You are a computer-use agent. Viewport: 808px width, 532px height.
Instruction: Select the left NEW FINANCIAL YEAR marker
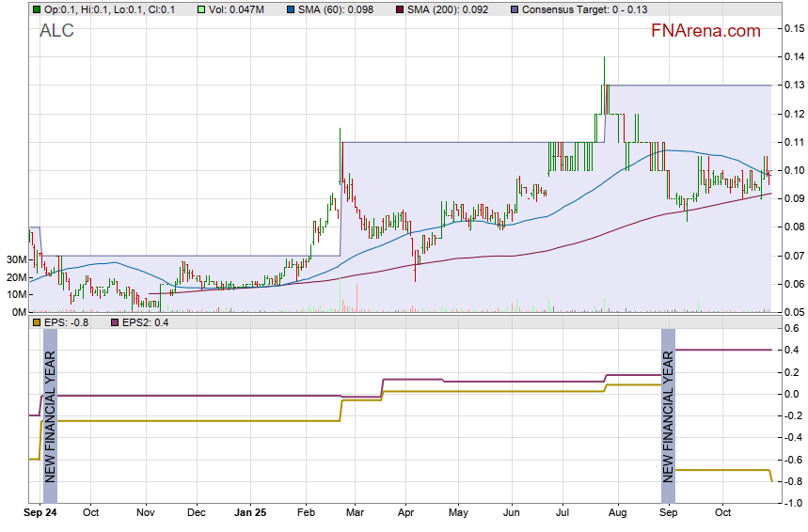click(x=51, y=415)
